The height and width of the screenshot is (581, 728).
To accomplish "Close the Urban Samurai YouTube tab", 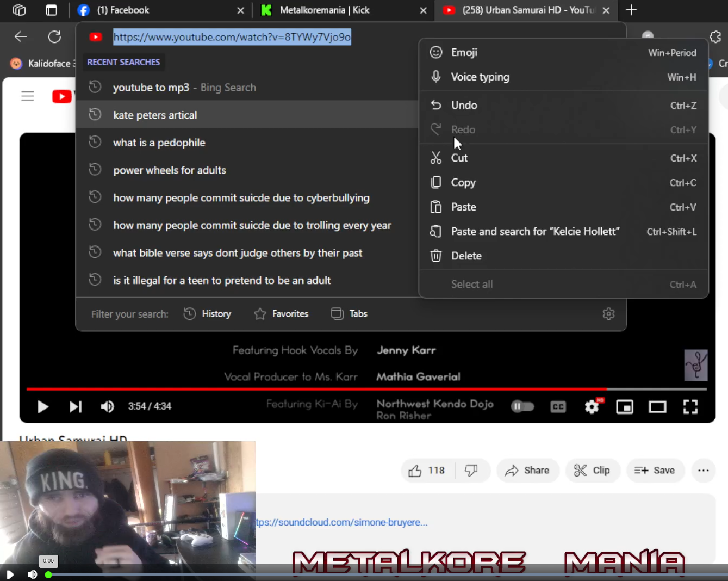I will tap(606, 10).
